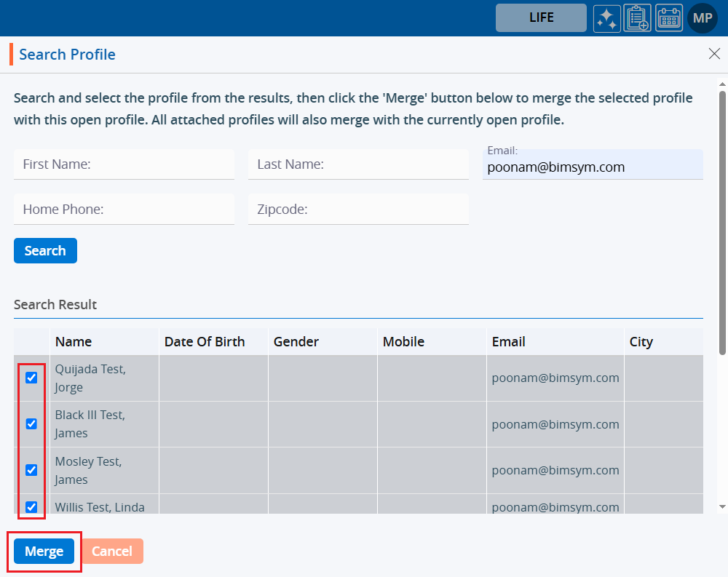The width and height of the screenshot is (728, 577).
Task: Uncheck the Black III Test, James checkbox
Action: tap(31, 423)
